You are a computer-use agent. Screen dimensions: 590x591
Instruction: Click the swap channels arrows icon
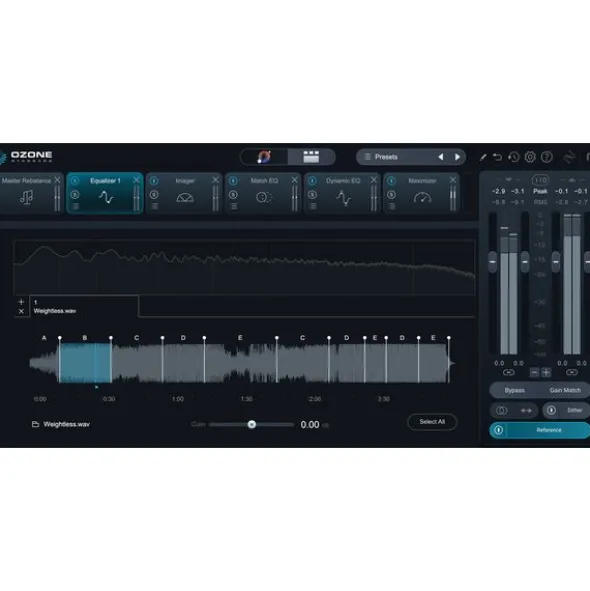(526, 410)
